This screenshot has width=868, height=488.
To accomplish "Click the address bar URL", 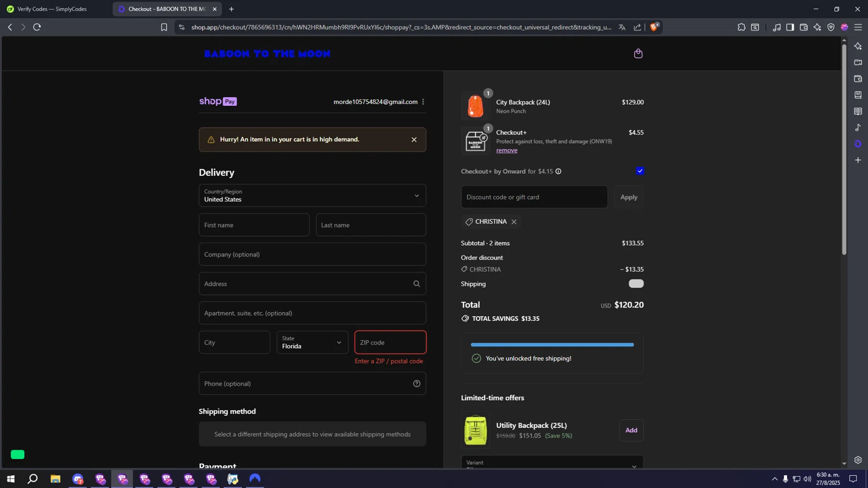I will [x=401, y=27].
